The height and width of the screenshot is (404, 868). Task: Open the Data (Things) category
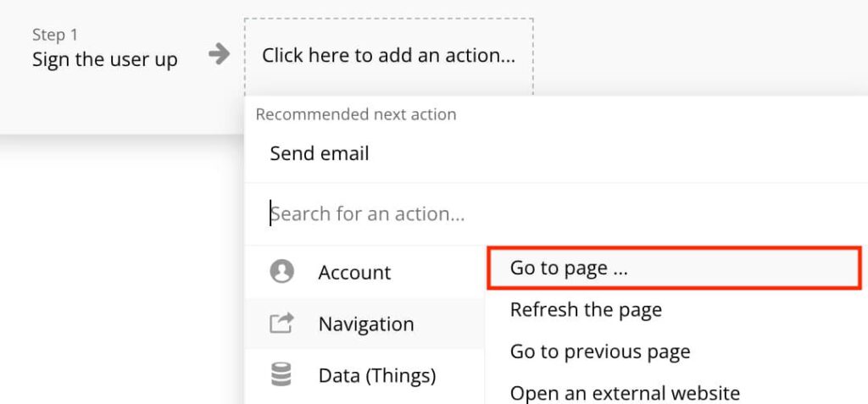(x=364, y=376)
